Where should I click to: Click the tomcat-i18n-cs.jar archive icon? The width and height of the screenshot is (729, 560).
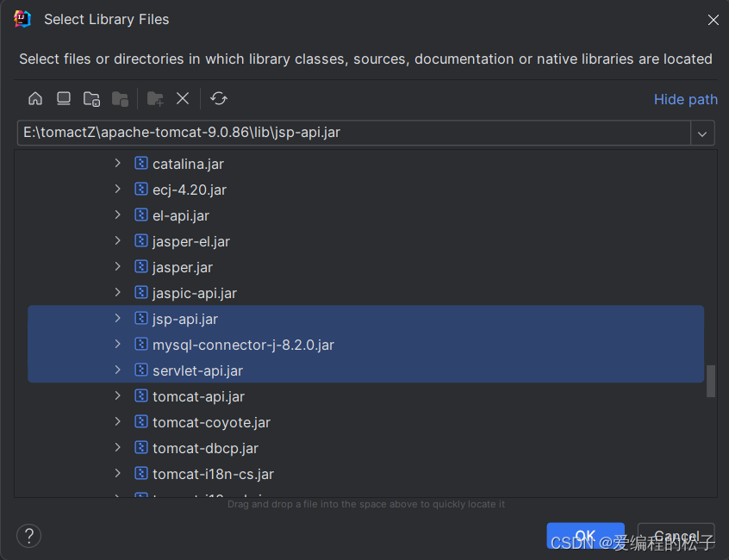[140, 473]
